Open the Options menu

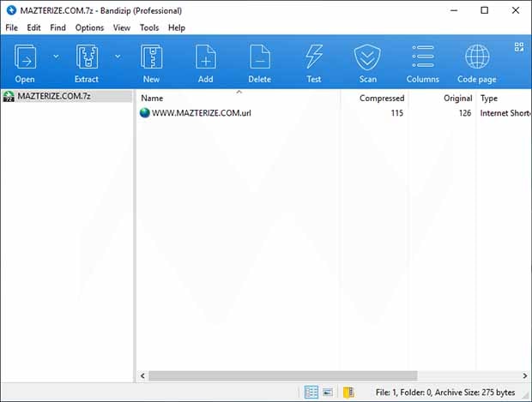click(x=89, y=27)
